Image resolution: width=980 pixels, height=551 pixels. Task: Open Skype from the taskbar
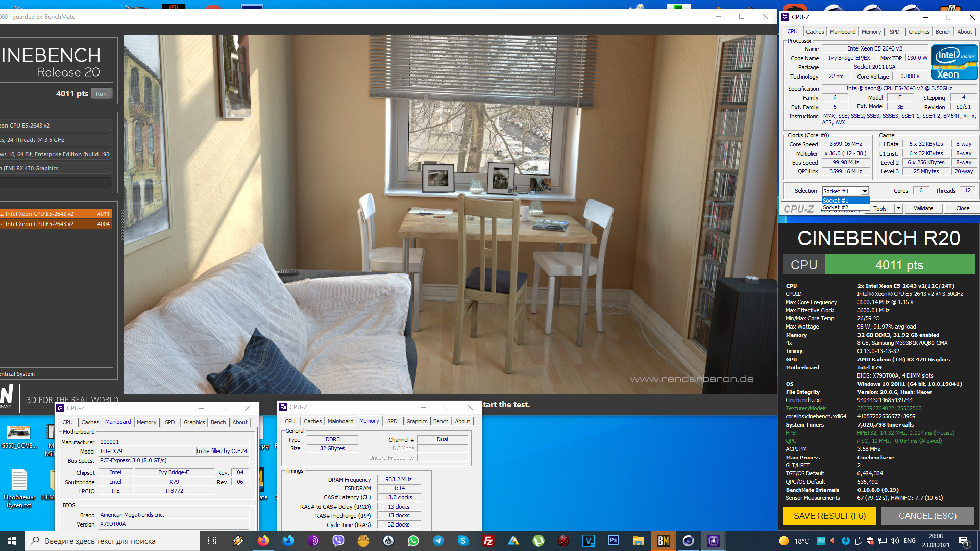click(x=463, y=541)
